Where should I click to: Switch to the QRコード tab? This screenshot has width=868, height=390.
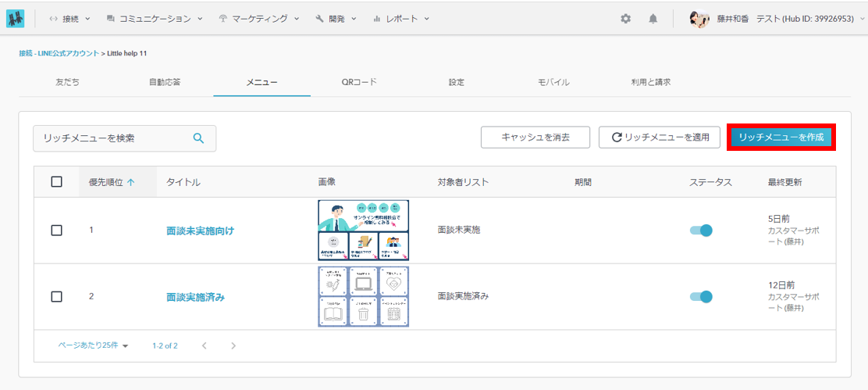(x=359, y=82)
